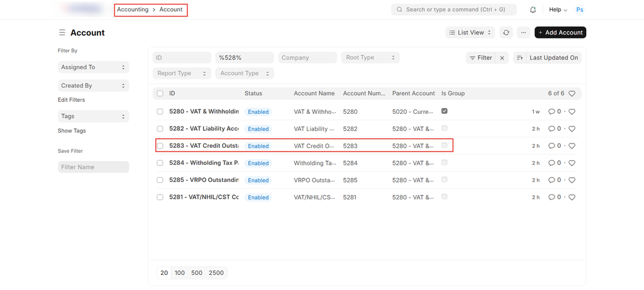Image resolution: width=644 pixels, height=290 pixels.
Task: Click the header heart like icon
Action: [572, 94]
